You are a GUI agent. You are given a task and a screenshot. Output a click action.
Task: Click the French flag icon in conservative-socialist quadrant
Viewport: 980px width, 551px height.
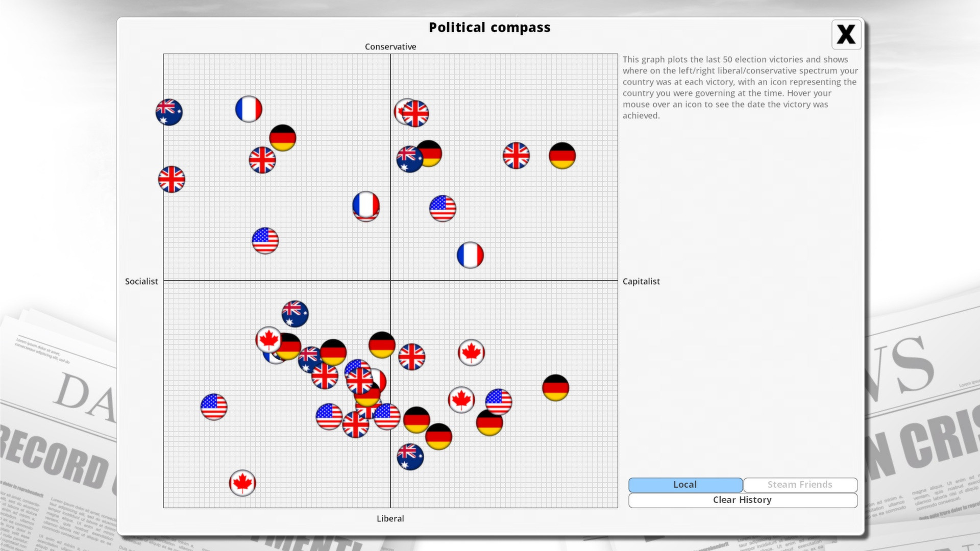tap(249, 108)
